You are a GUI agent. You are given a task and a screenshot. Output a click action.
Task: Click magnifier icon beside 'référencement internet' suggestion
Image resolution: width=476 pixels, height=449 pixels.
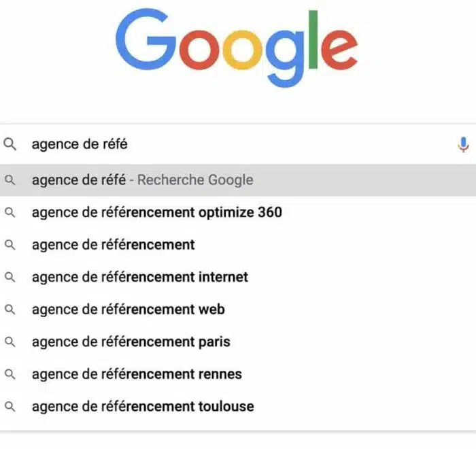coord(10,277)
